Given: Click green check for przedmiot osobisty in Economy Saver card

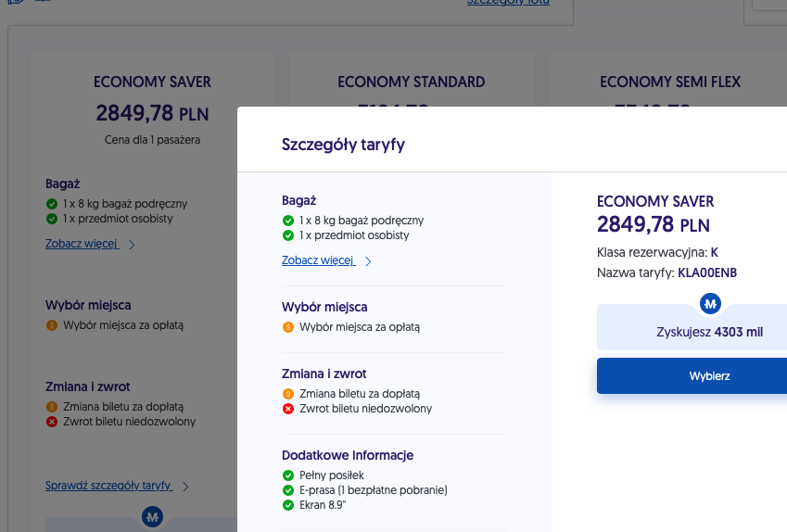Looking at the screenshot, I should click(x=52, y=219).
